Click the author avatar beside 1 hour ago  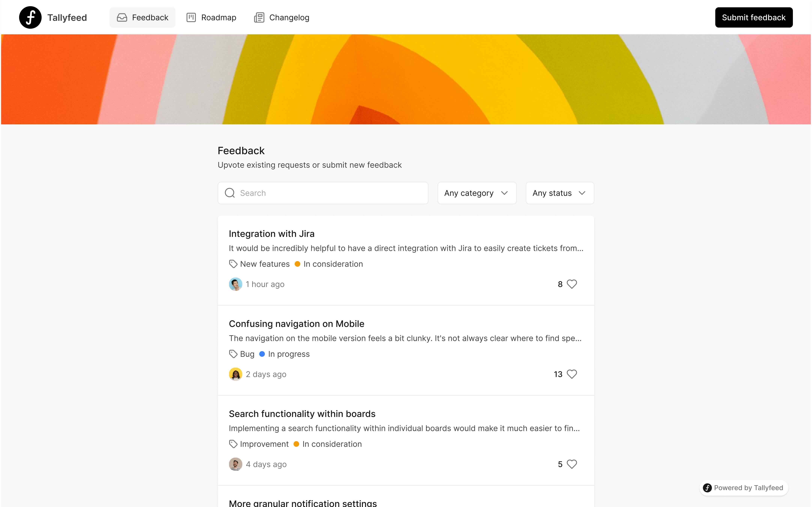coord(235,284)
